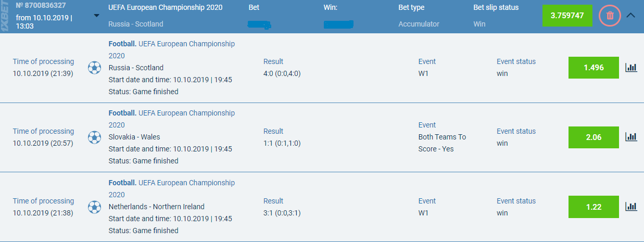Click the Accumulator bet type label
The width and height of the screenshot is (644, 242).
click(x=419, y=24)
